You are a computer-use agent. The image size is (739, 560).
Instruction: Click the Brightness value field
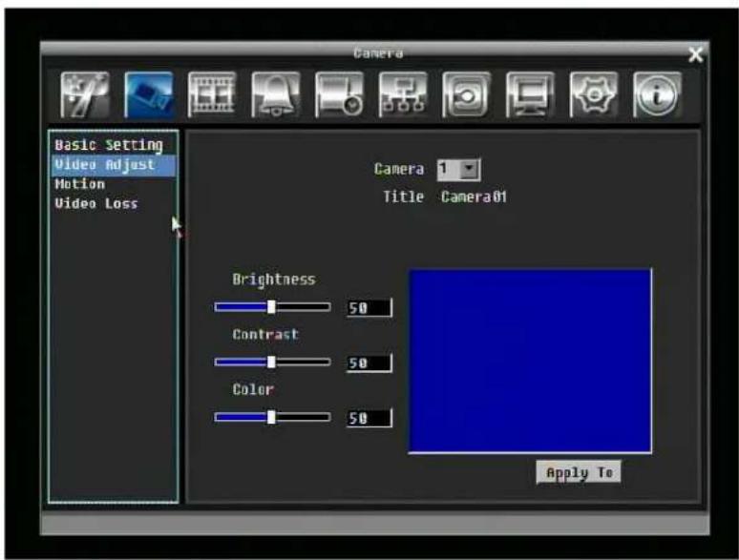(369, 308)
